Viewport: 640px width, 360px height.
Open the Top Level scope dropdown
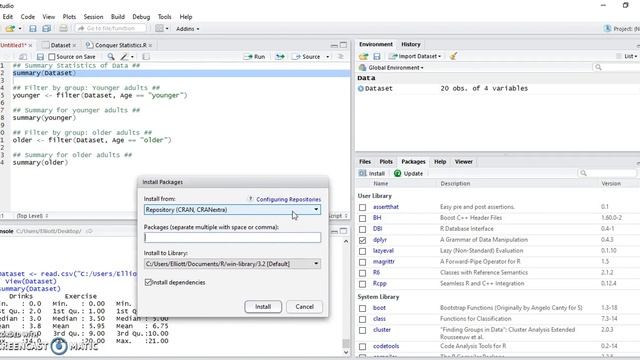coord(32,216)
